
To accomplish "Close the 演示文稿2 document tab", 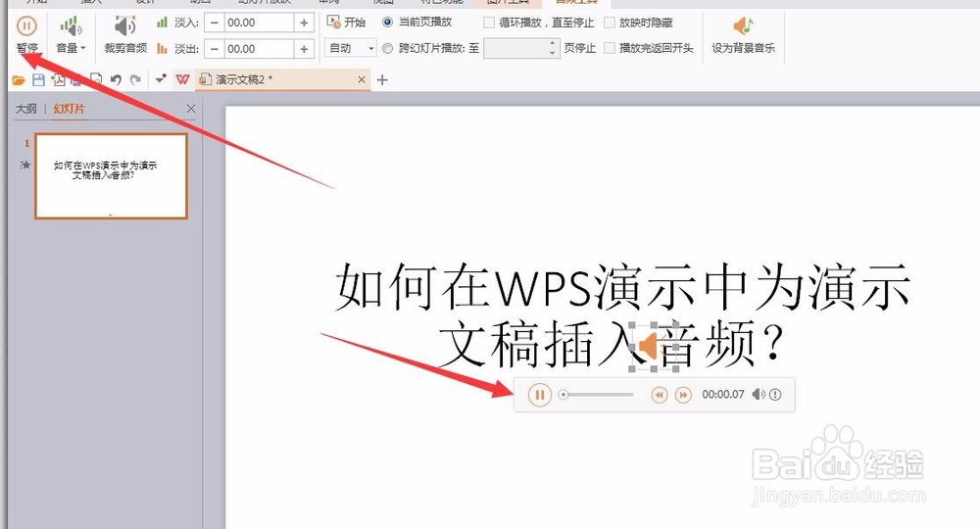I will coord(362,79).
